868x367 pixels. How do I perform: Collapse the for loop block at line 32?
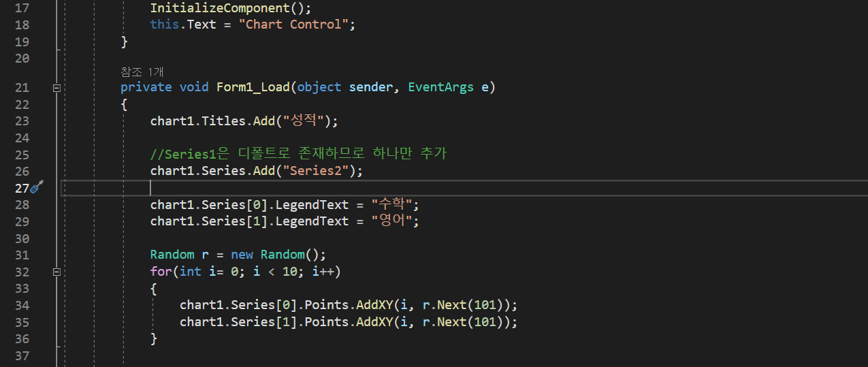57,272
